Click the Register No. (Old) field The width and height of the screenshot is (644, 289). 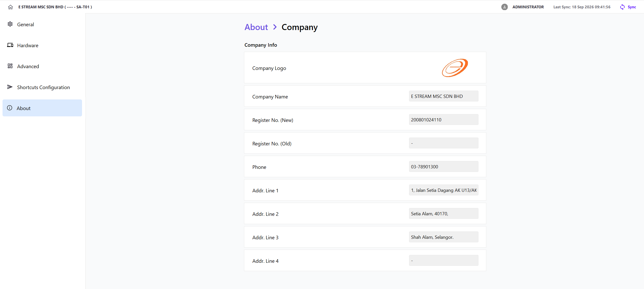point(444,143)
